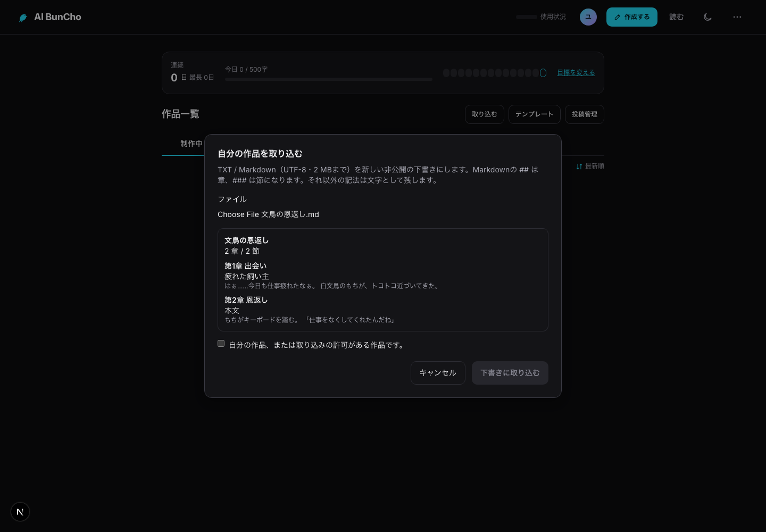Click 第2章 恩返し heading in preview
The width and height of the screenshot is (766, 532).
pos(246,300)
